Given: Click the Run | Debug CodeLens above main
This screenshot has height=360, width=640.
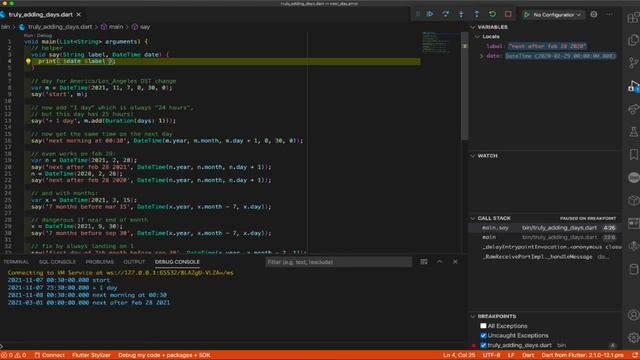Looking at the screenshot, I should (38, 36).
